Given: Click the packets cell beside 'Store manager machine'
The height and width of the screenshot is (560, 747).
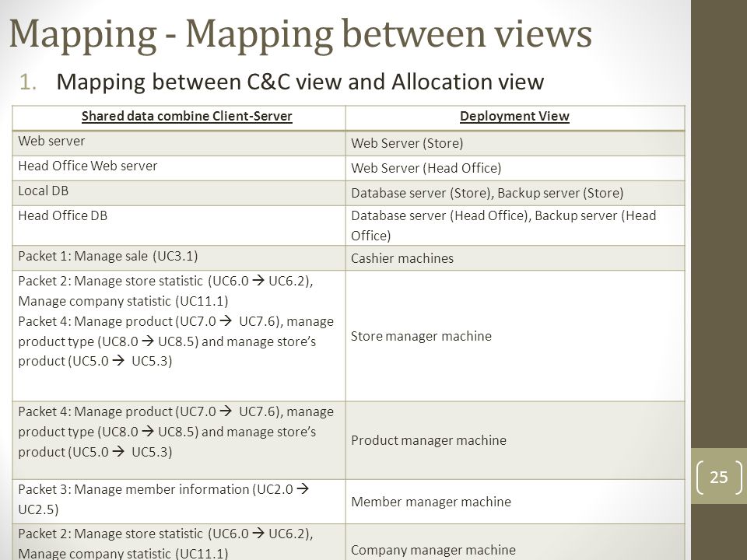Looking at the screenshot, I should point(179,336).
